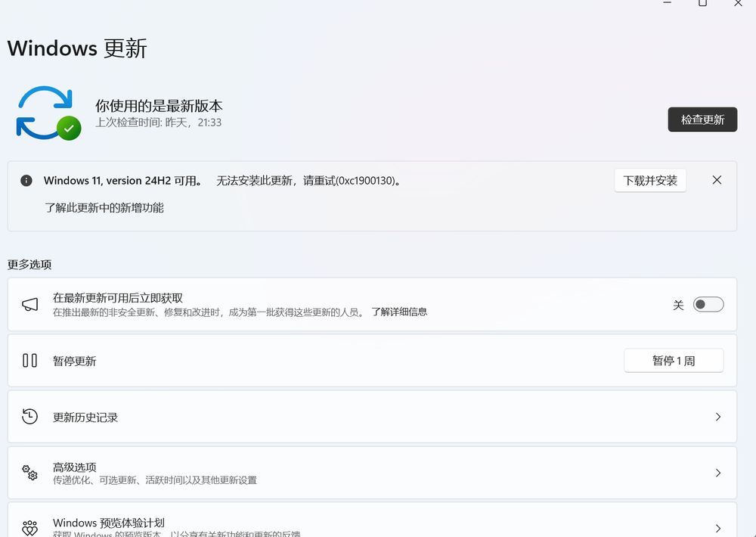Viewport: 756px width, 537px height.
Task: Dismiss the 24H2 update notification banner
Action: click(x=717, y=180)
